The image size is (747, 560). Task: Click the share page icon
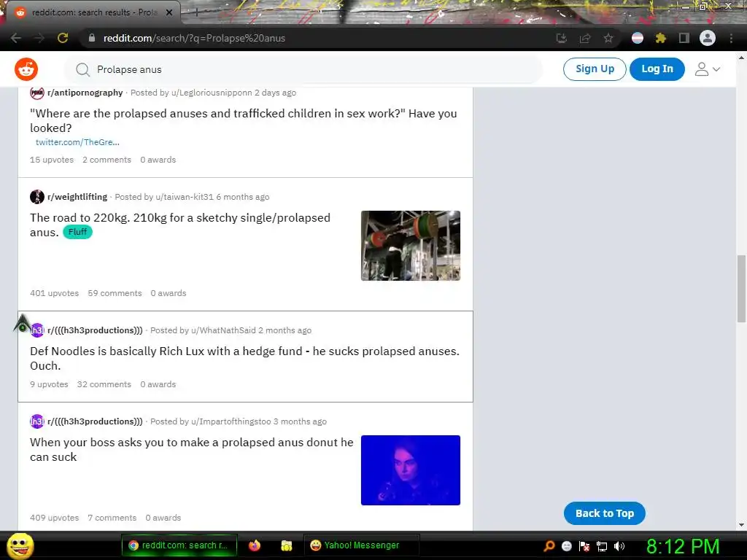(585, 38)
